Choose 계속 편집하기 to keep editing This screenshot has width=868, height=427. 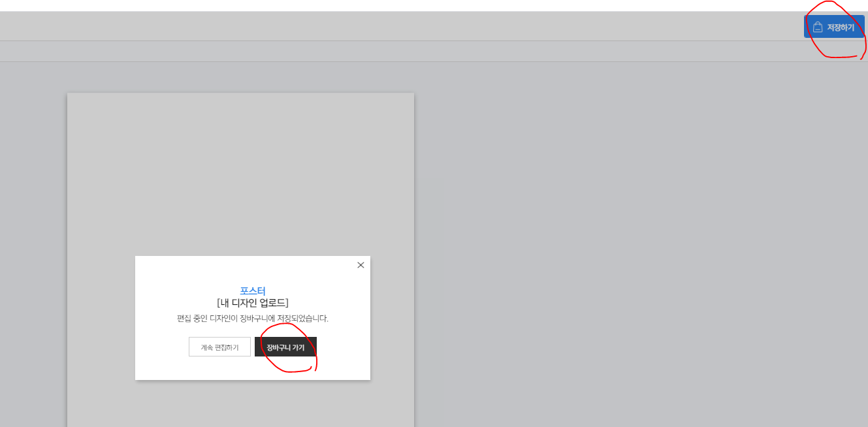coord(219,347)
